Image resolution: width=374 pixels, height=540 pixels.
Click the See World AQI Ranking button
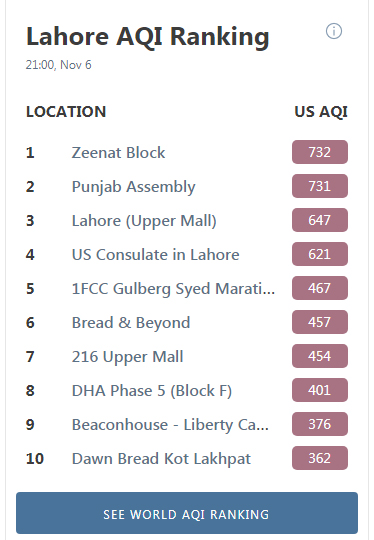pos(187,513)
